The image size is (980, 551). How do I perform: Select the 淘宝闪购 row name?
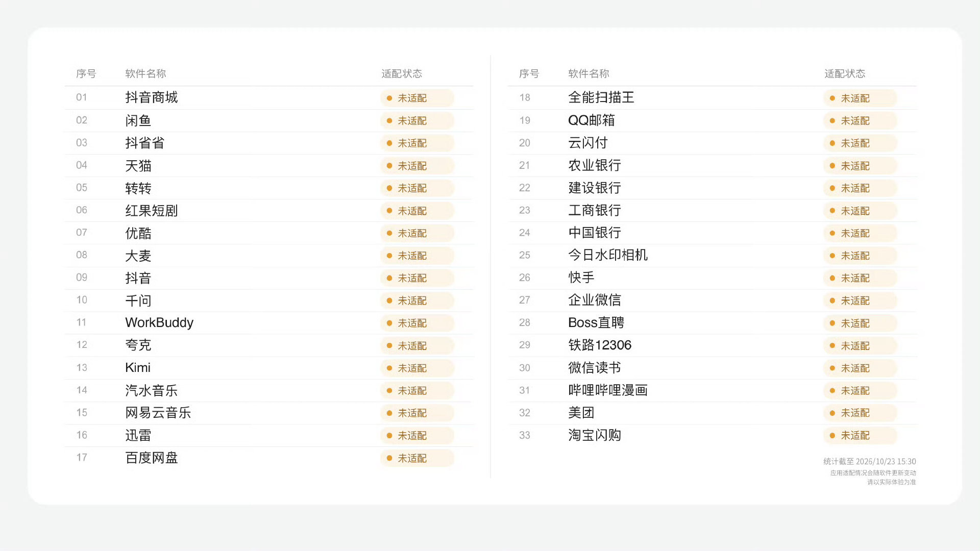(595, 435)
